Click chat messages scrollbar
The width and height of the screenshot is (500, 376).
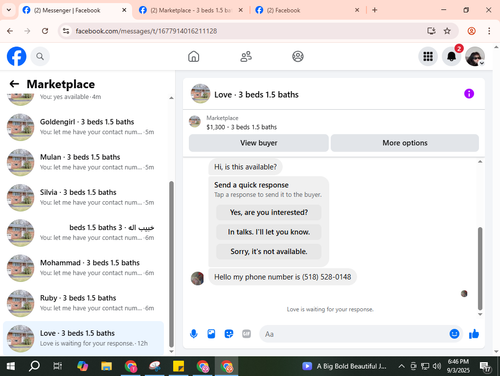(x=480, y=268)
